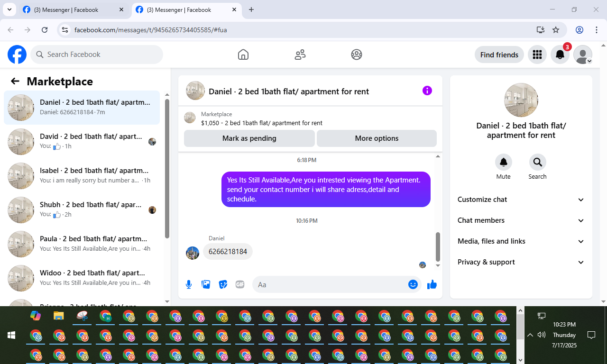Open volume control in system tray
607x364 pixels.
click(542, 335)
